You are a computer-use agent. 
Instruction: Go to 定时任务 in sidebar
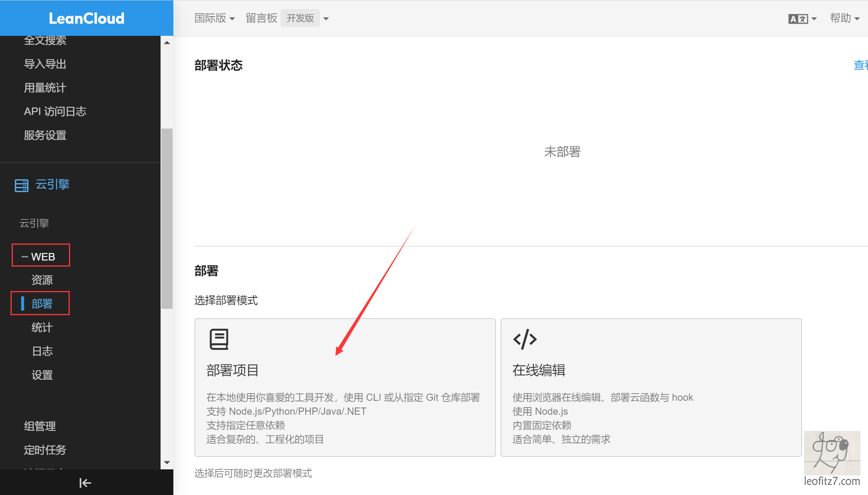click(x=45, y=450)
